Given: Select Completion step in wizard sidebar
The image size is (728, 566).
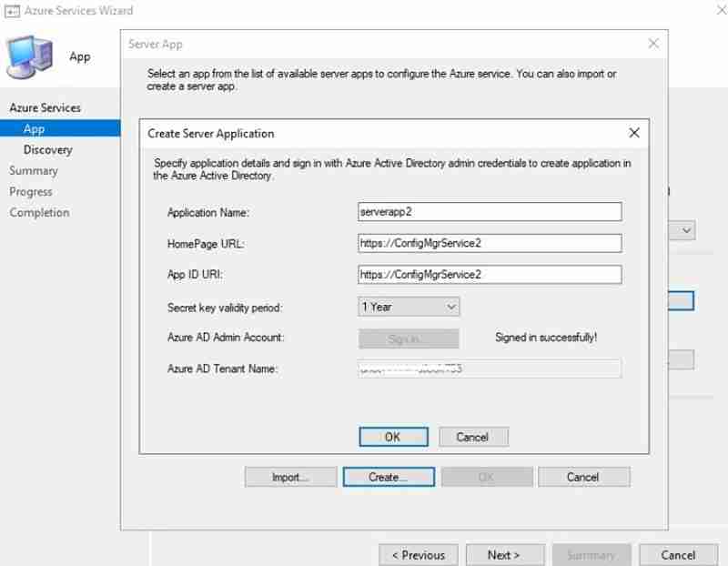Looking at the screenshot, I should coord(39,213).
